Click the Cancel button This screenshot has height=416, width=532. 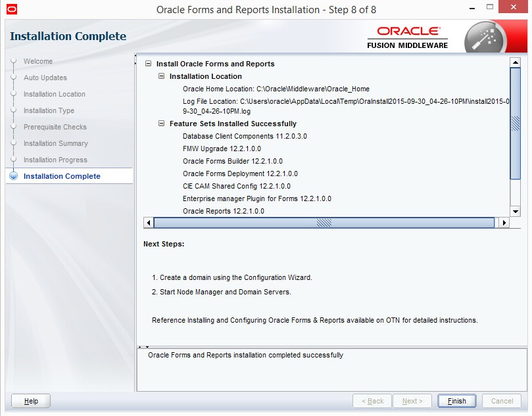[x=502, y=401]
